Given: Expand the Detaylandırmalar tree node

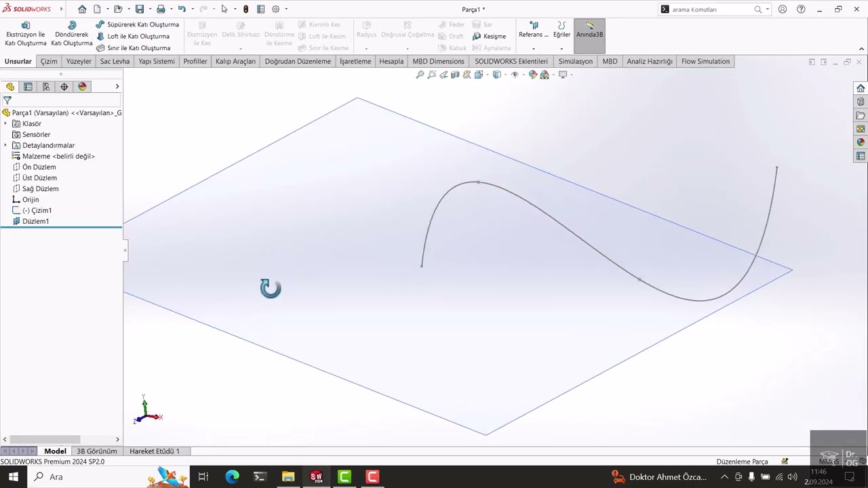Looking at the screenshot, I should pos(5,145).
